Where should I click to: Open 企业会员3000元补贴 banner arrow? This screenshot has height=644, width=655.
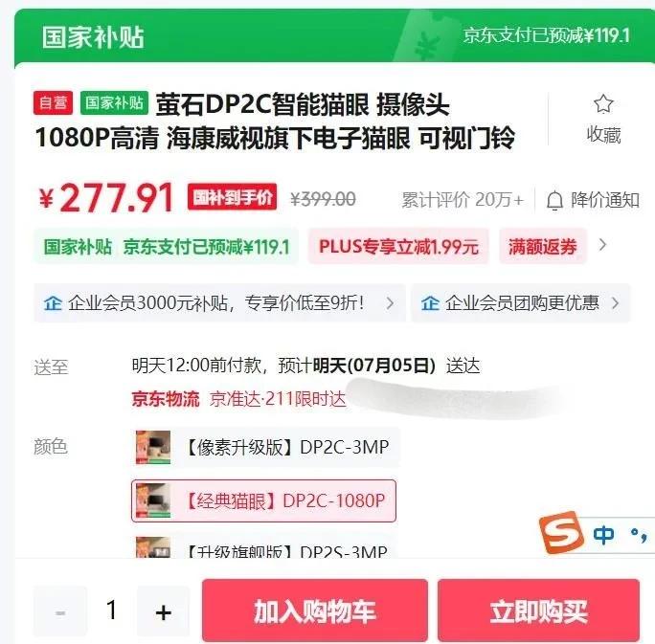point(390,303)
